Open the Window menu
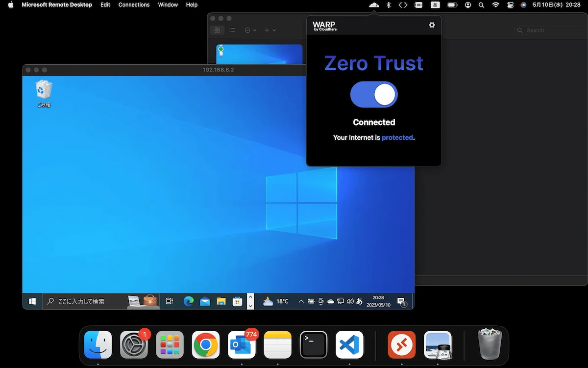588x368 pixels. (x=168, y=4)
